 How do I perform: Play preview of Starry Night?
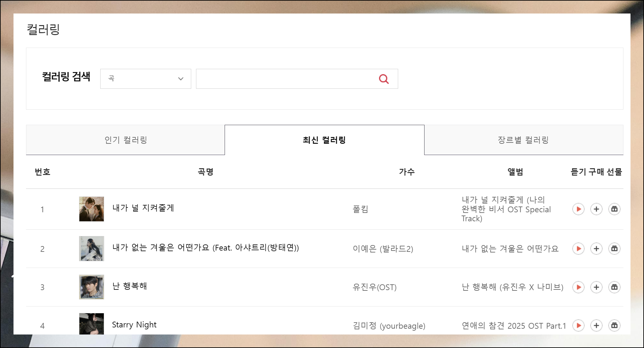[x=578, y=325]
